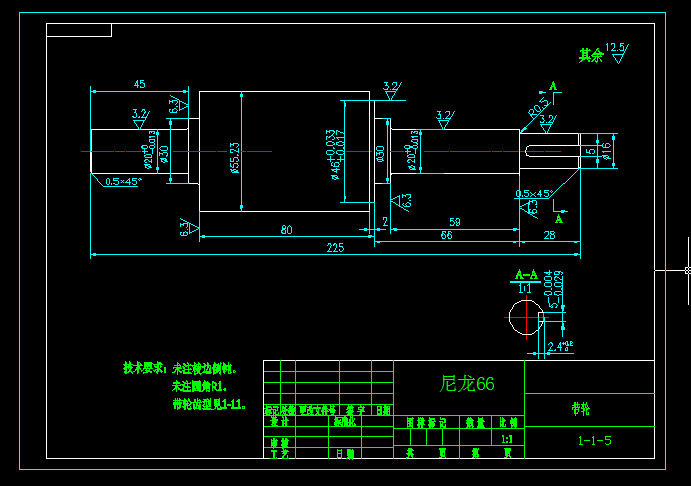The image size is (691, 486).
Task: Click the ø55.23 diameter dimension
Action: tap(235, 158)
